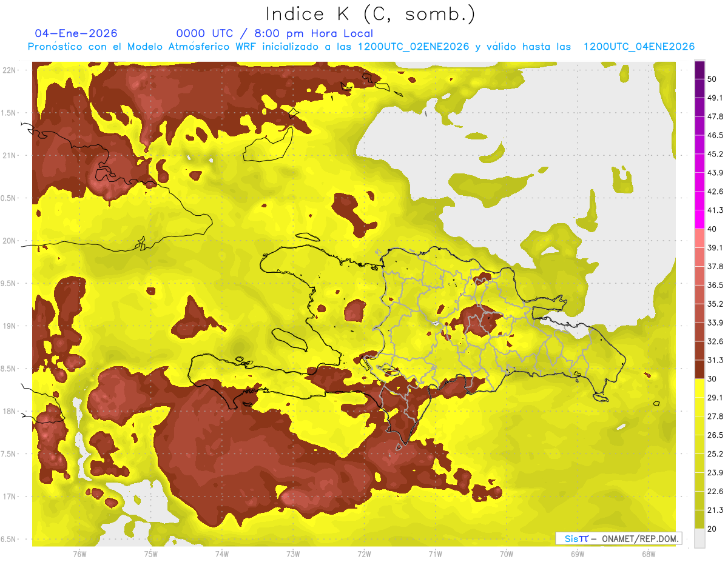Click the '0000 UTC / 8:00 pm Hora Local' time label
This screenshot has height=562, width=728.
point(275,33)
